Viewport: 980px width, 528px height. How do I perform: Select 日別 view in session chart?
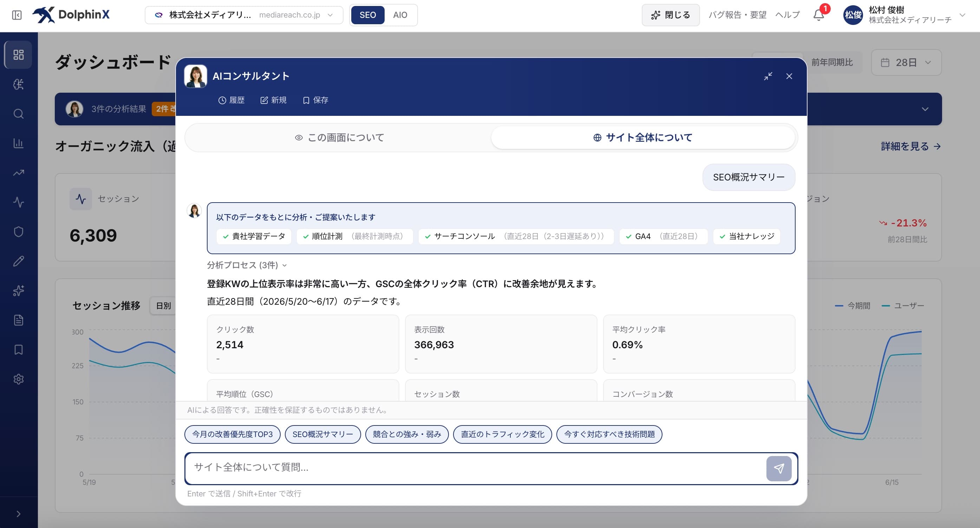tap(163, 306)
